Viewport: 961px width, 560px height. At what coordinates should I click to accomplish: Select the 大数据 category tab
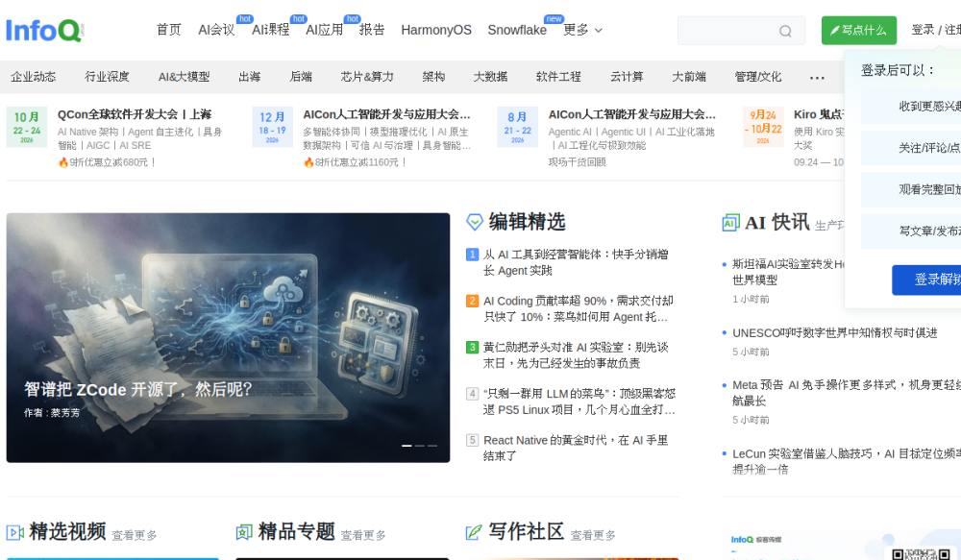click(x=490, y=77)
